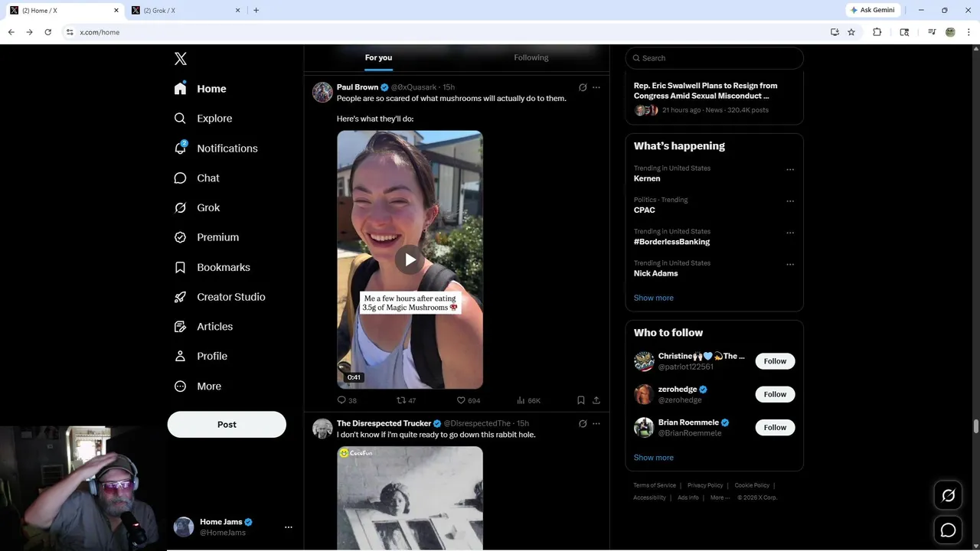Open more options for Kernen trend
The width and height of the screenshot is (980, 551).
click(x=790, y=170)
